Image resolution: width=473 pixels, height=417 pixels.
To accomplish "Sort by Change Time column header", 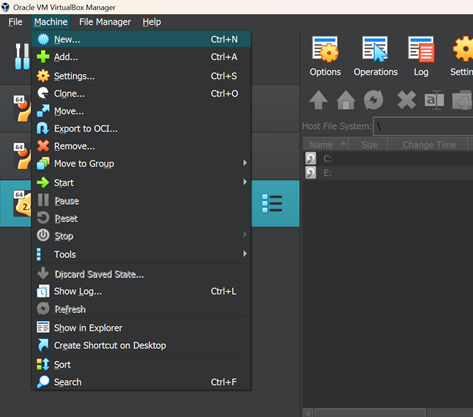I will click(x=429, y=145).
